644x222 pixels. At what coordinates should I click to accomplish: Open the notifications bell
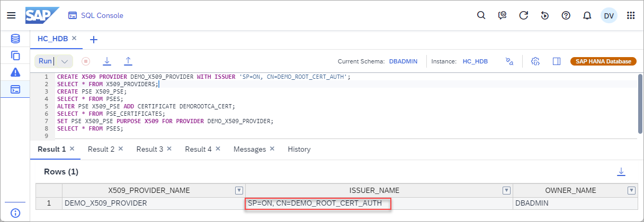[587, 15]
